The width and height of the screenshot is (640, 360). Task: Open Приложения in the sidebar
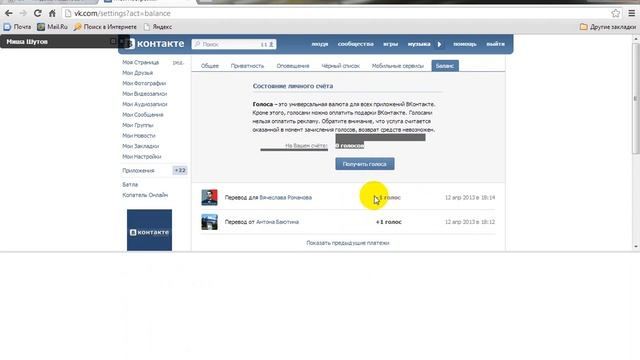click(138, 171)
